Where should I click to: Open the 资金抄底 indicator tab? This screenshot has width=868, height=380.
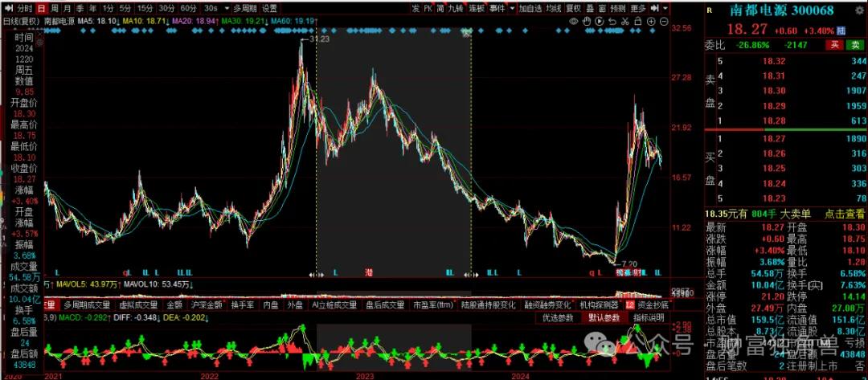click(653, 304)
